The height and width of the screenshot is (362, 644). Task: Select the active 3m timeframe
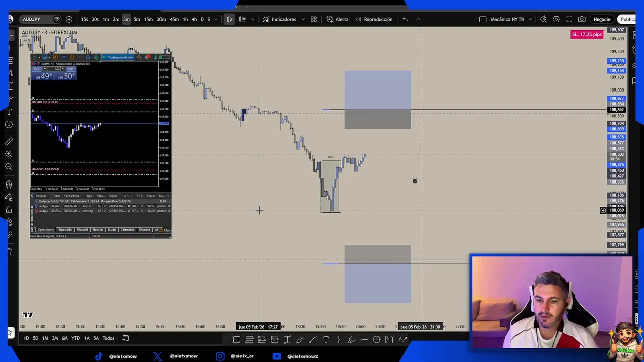[x=126, y=19]
